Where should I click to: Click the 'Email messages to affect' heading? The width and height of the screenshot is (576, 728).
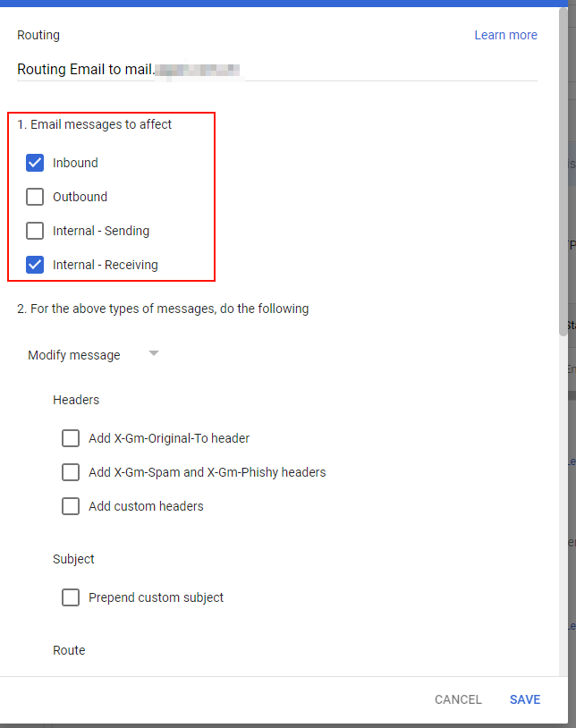point(95,124)
